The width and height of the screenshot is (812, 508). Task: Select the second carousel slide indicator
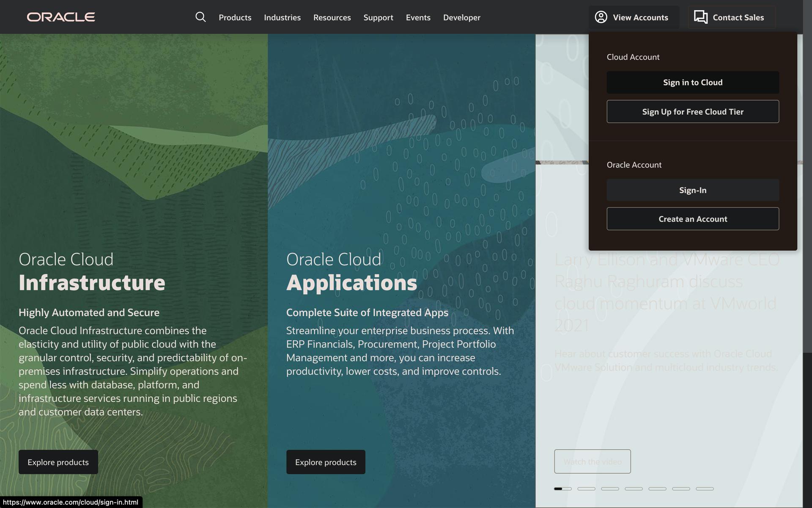point(586,489)
